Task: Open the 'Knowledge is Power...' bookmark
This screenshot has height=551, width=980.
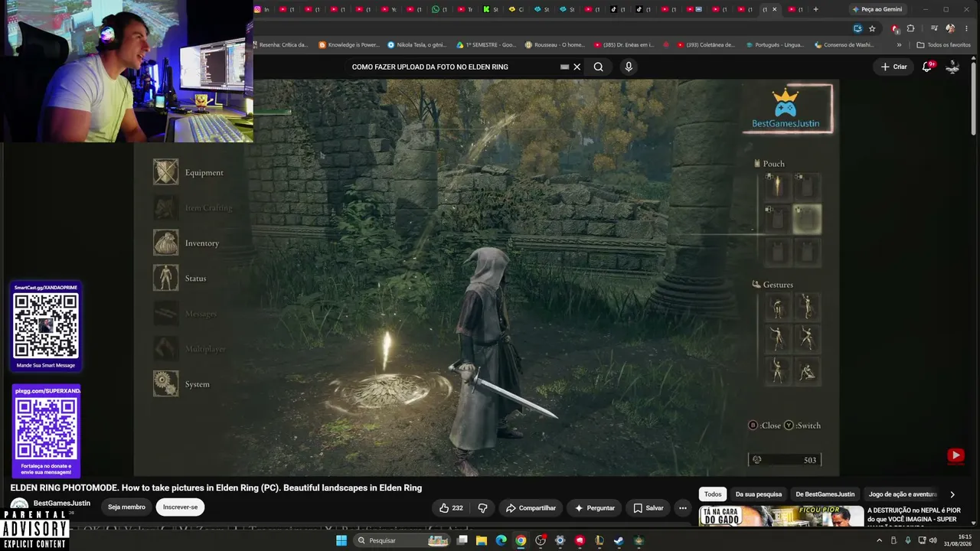Action: [x=349, y=45]
